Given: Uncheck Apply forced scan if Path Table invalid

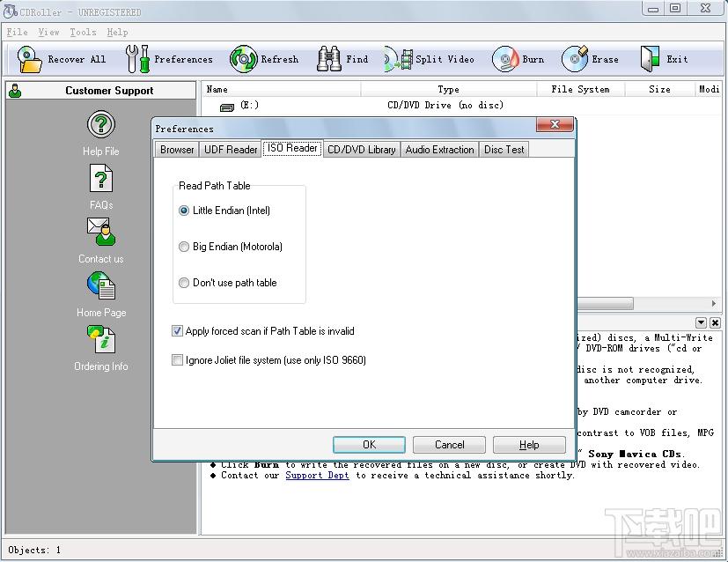Looking at the screenshot, I should (177, 330).
